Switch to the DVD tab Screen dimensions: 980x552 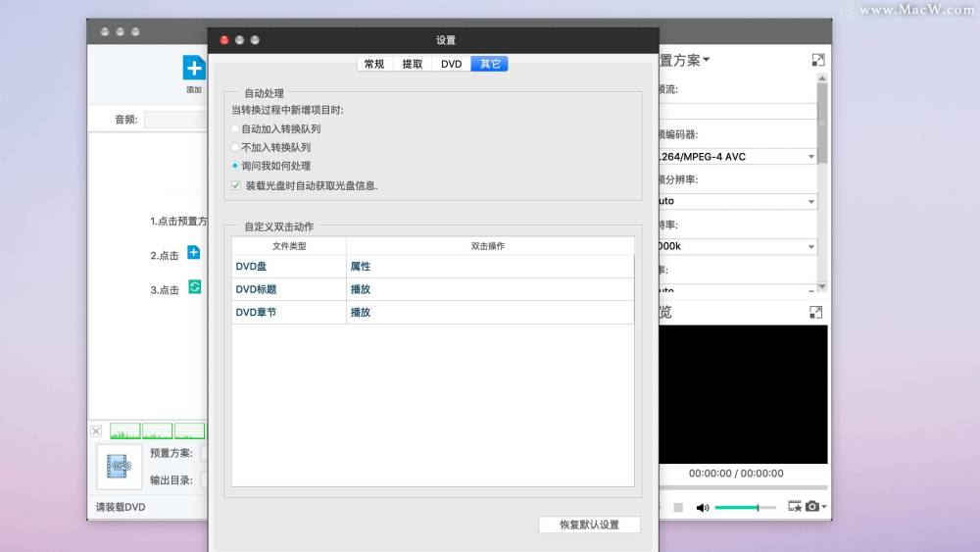coord(451,64)
